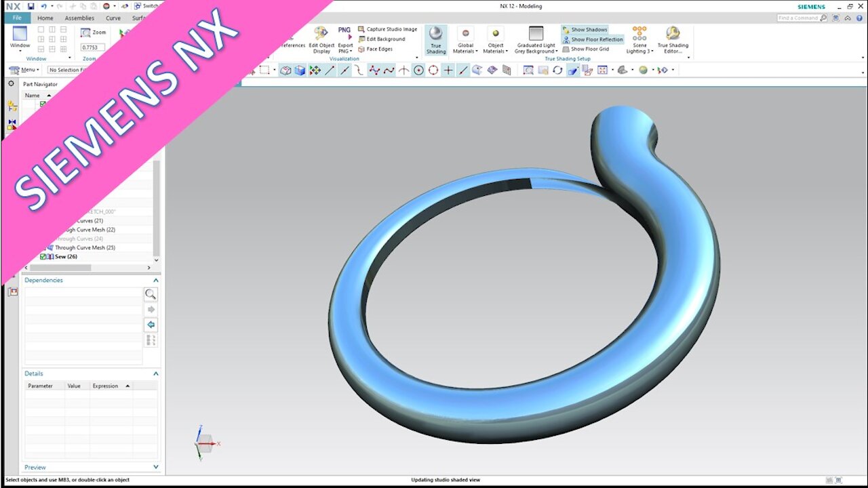Screen dimensions: 868x488
Task: Open True Shading Editor
Action: (673, 40)
